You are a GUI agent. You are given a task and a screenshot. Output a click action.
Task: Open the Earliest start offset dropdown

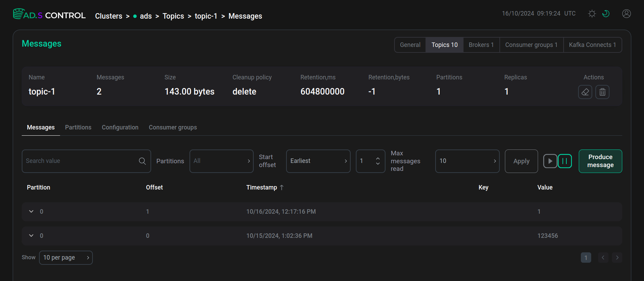(x=318, y=161)
